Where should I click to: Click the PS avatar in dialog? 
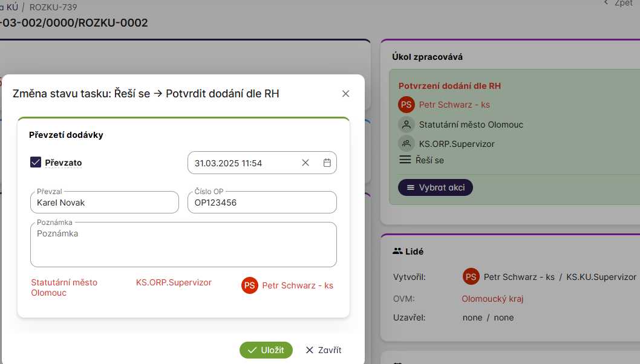249,285
